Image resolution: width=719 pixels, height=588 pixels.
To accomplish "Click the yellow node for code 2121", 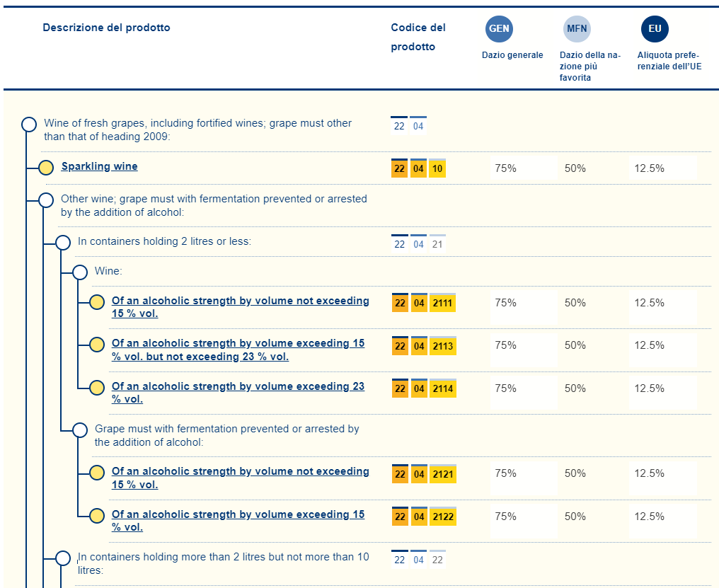I will (97, 473).
